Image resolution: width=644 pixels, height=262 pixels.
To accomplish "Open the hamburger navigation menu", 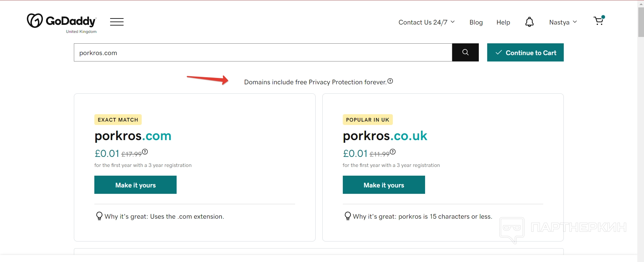I will click(x=117, y=22).
